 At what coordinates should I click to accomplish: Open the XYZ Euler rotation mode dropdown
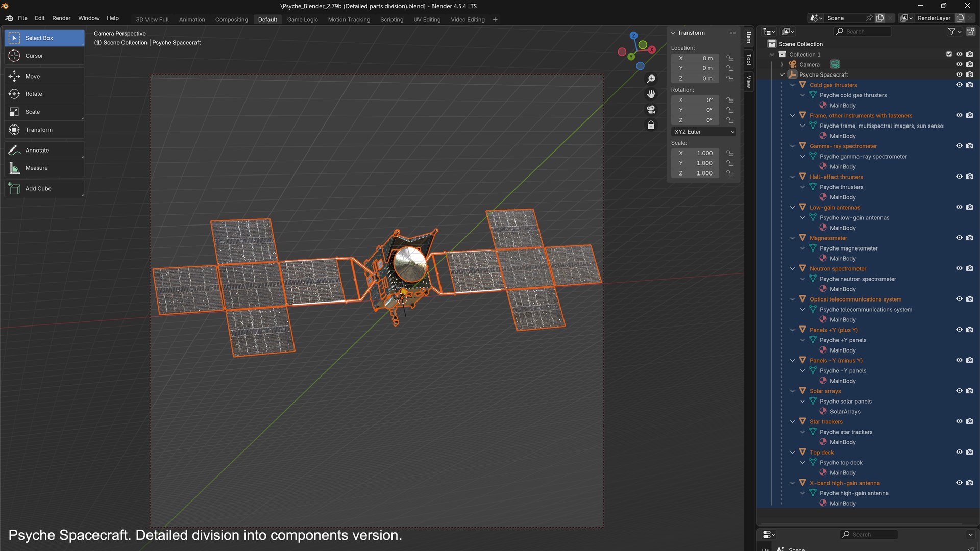tap(703, 132)
